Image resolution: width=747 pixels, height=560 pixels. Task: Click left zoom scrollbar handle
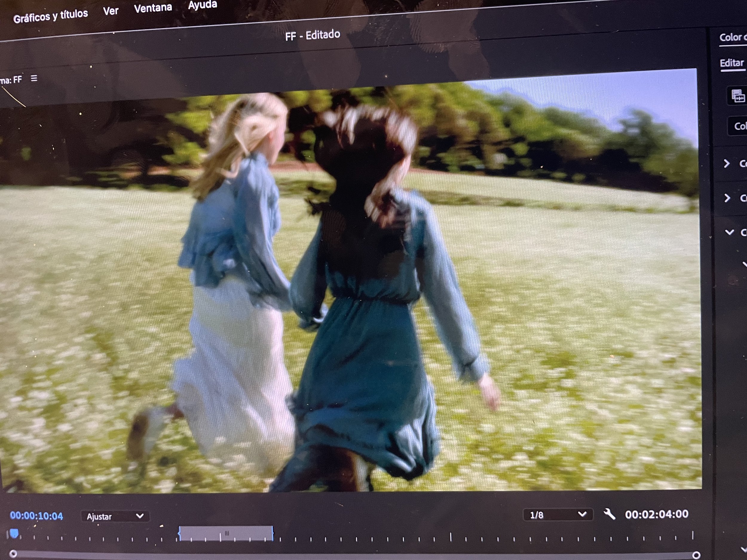coord(13,554)
